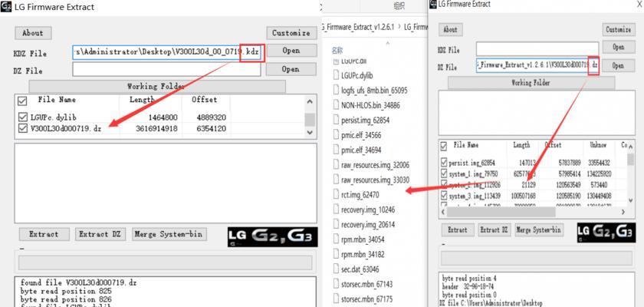
Task: Select the pmic.elf_34566 file icon
Action: click(x=336, y=135)
